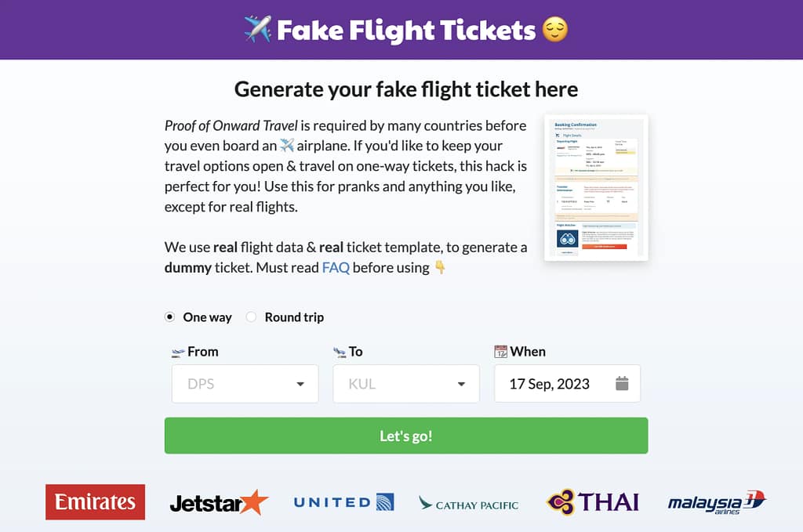
Task: Open the FAQ link
Action: 336,267
